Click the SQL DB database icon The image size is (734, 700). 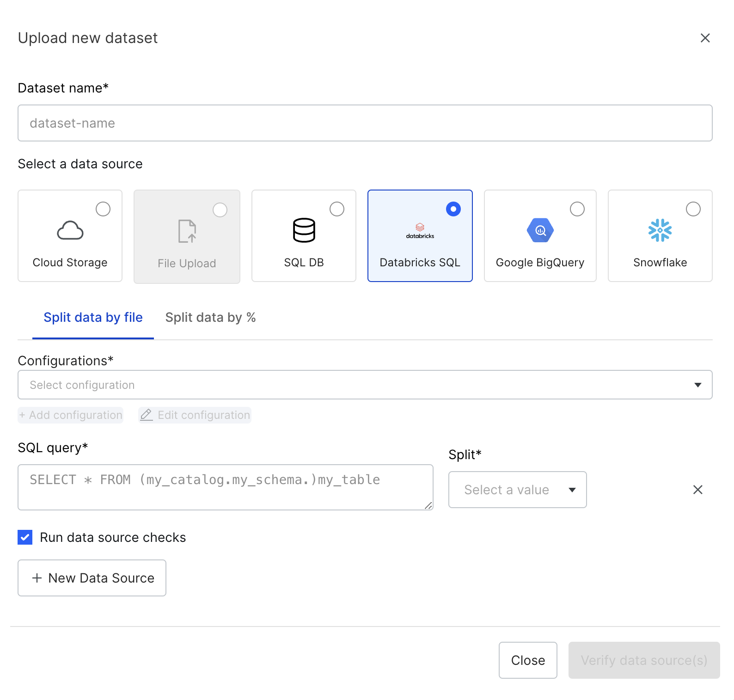pyautogui.click(x=304, y=230)
